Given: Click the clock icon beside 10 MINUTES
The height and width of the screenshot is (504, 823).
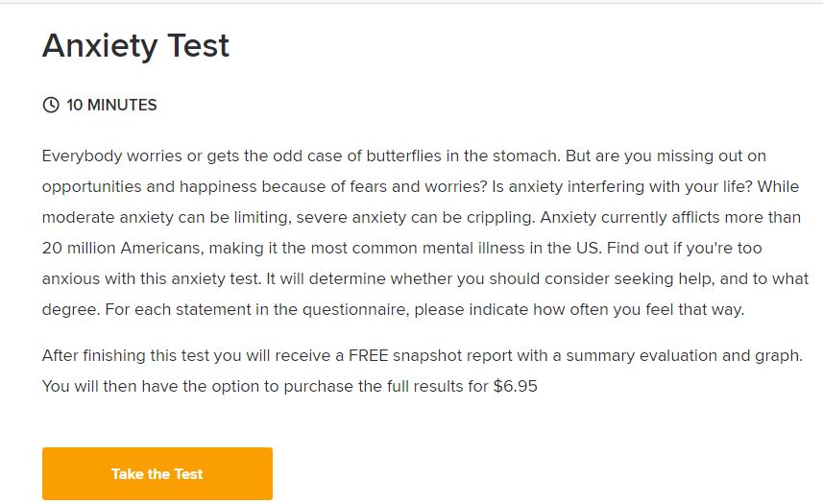Looking at the screenshot, I should point(51,105).
